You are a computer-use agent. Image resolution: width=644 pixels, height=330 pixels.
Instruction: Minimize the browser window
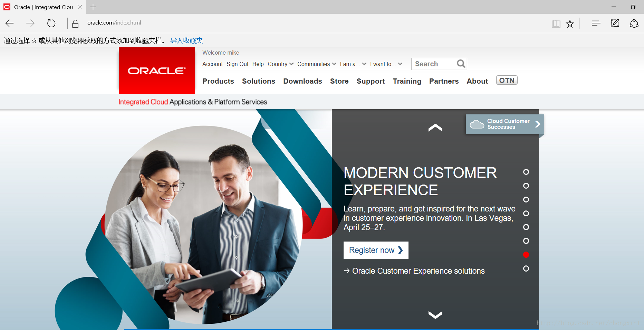pyautogui.click(x=614, y=7)
